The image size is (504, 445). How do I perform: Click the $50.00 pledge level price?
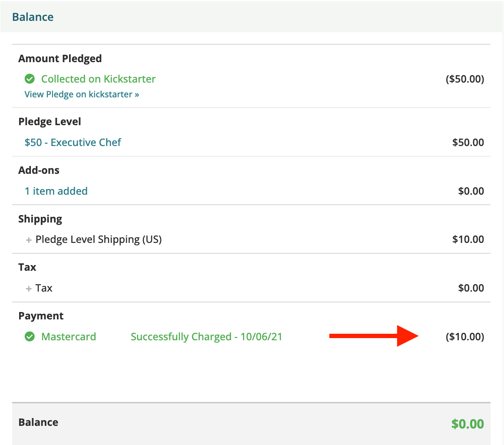[x=468, y=143]
